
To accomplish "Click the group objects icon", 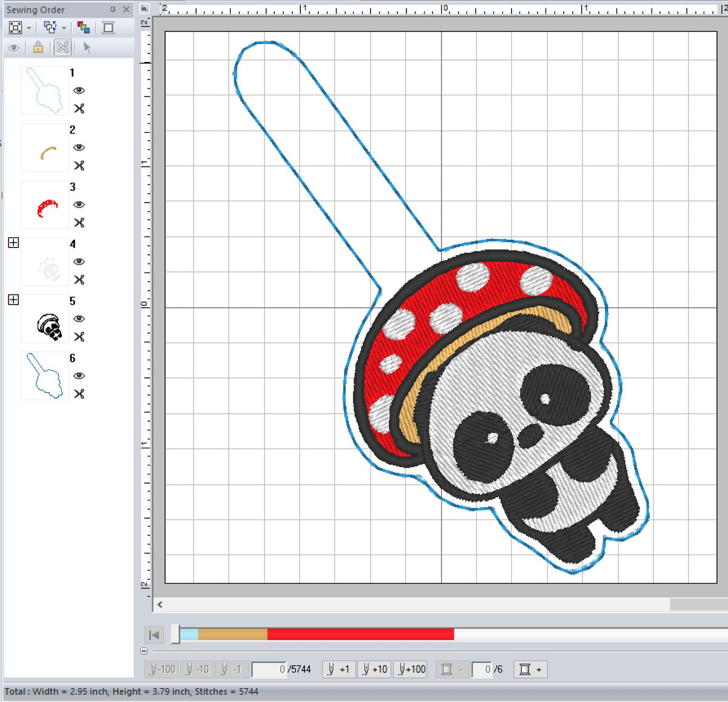I will point(50,27).
